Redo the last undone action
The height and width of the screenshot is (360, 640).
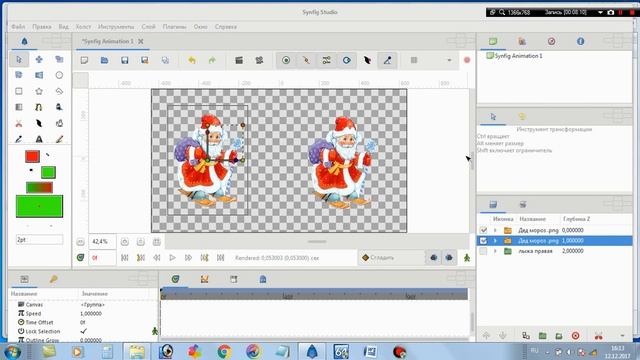pos(212,60)
